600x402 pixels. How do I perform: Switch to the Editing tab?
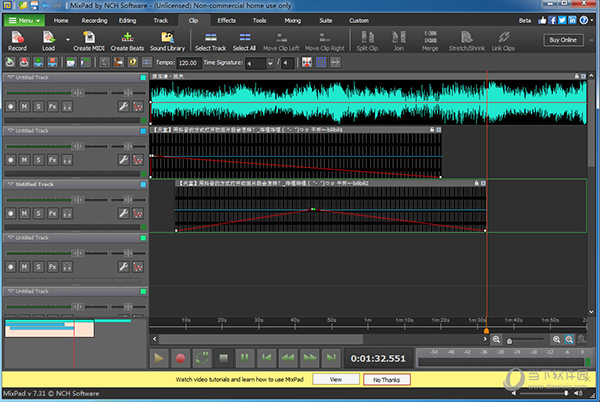coord(127,20)
